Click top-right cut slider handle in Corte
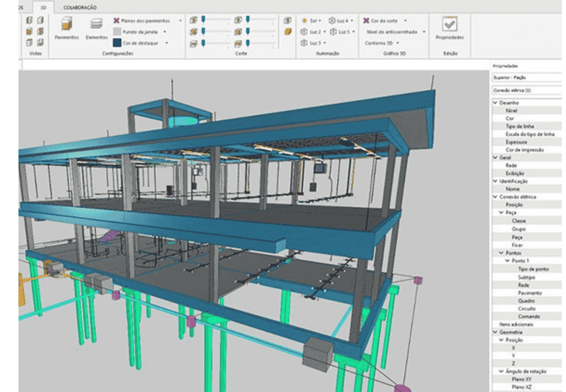The image size is (566, 392). click(x=248, y=19)
